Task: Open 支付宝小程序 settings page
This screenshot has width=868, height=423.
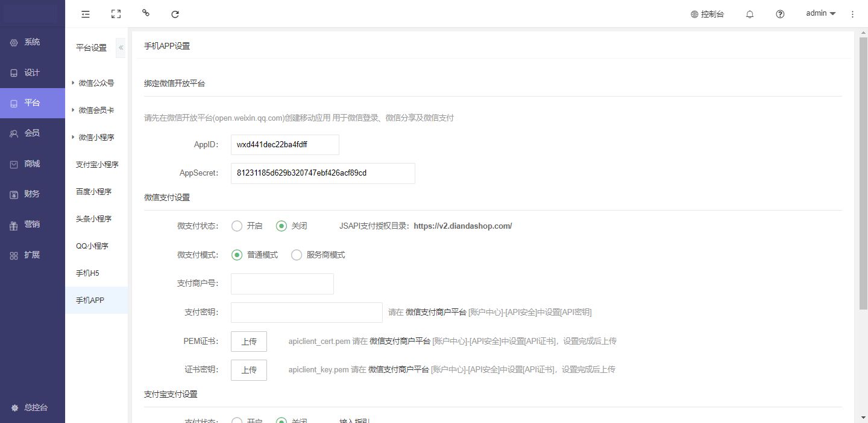Action: tap(97, 165)
